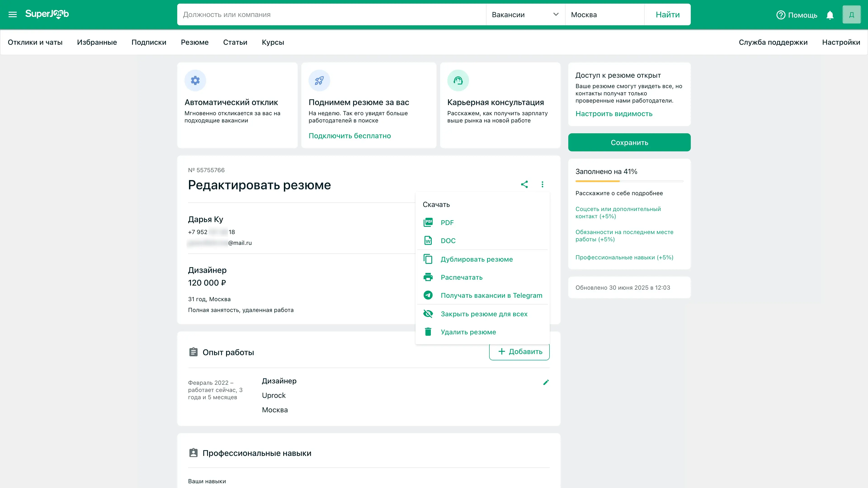Click the notifications bell icon

click(x=830, y=15)
